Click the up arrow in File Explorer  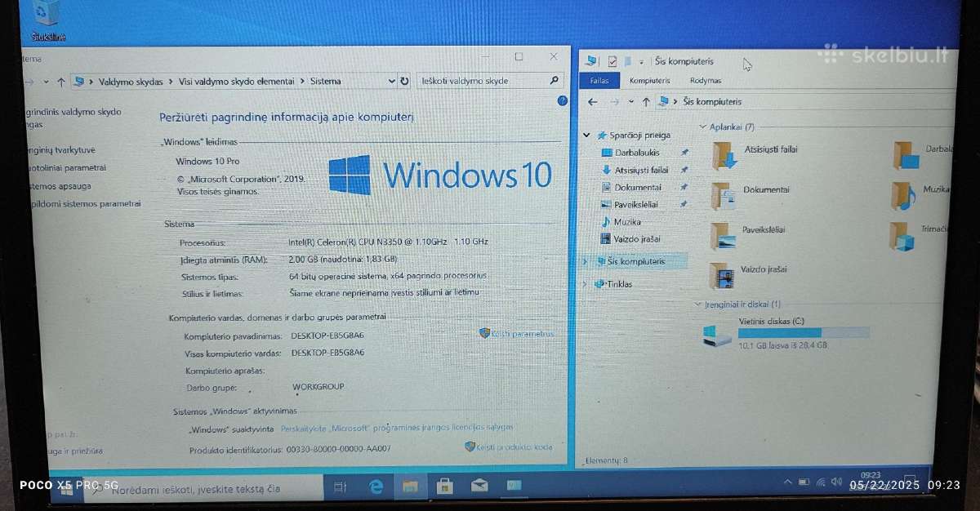pyautogui.click(x=646, y=102)
